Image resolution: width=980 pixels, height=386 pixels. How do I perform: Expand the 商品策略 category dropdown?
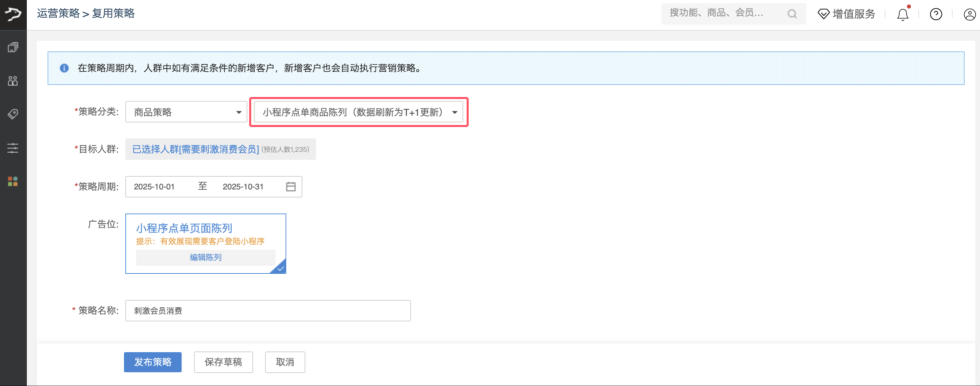[186, 112]
